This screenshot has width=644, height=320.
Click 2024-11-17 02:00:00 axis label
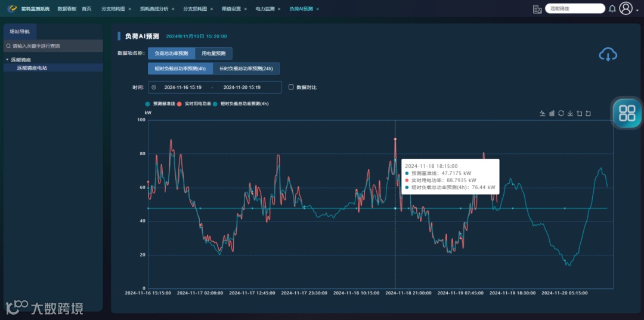(200, 293)
